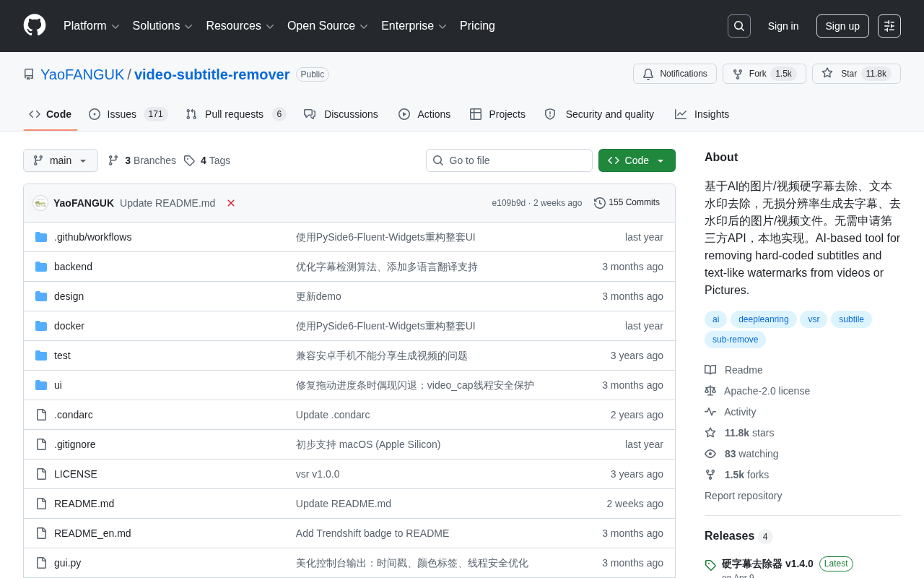Image resolution: width=924 pixels, height=578 pixels.
Task: Open appearance settings sliders icon in header
Action: click(889, 26)
